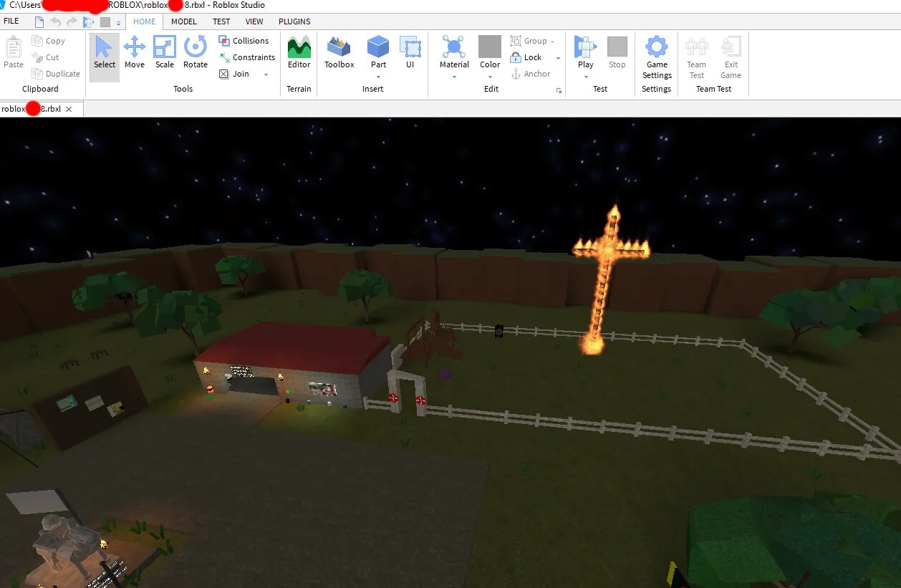The image size is (901, 588).
Task: Open the Material dropdown arrow
Action: [x=454, y=76]
